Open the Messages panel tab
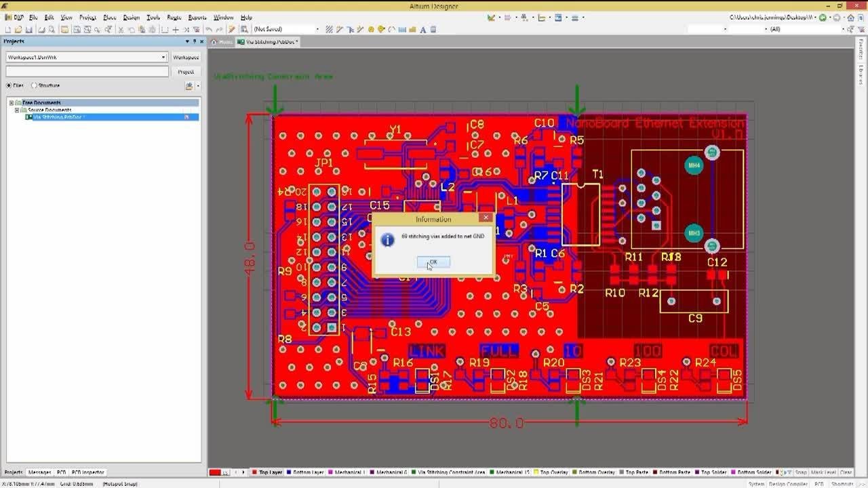This screenshot has width=868, height=488. [x=39, y=472]
